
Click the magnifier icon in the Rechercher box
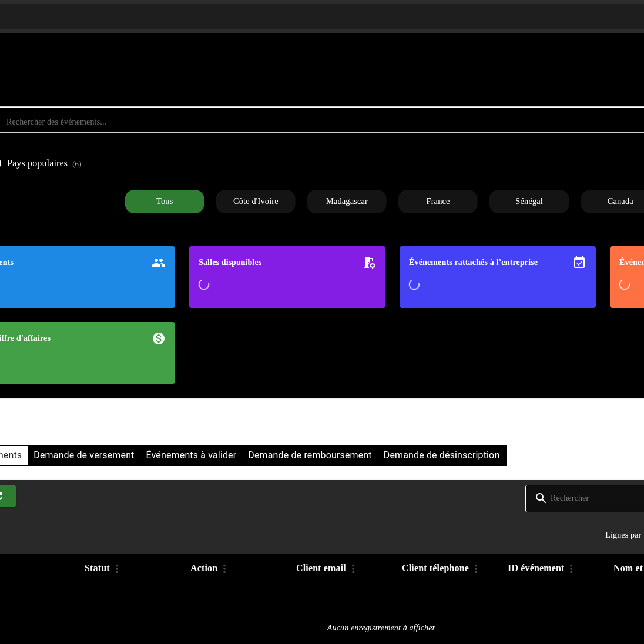541,498
